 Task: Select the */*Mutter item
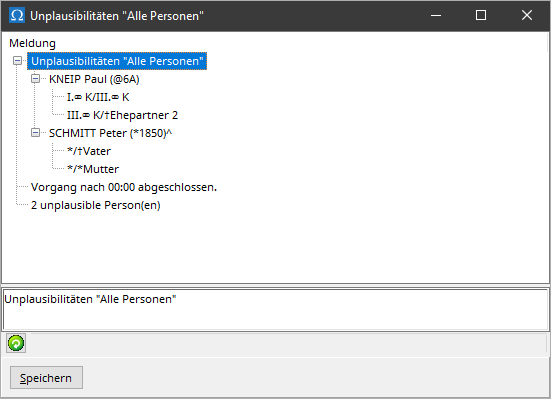93,169
